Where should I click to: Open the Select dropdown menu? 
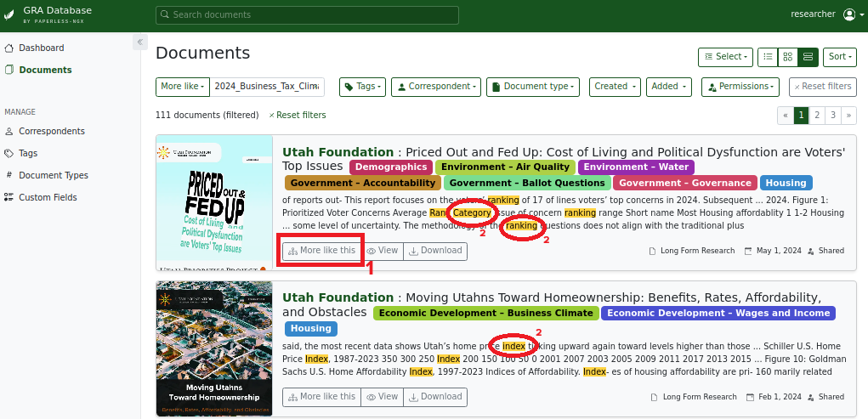pyautogui.click(x=724, y=57)
